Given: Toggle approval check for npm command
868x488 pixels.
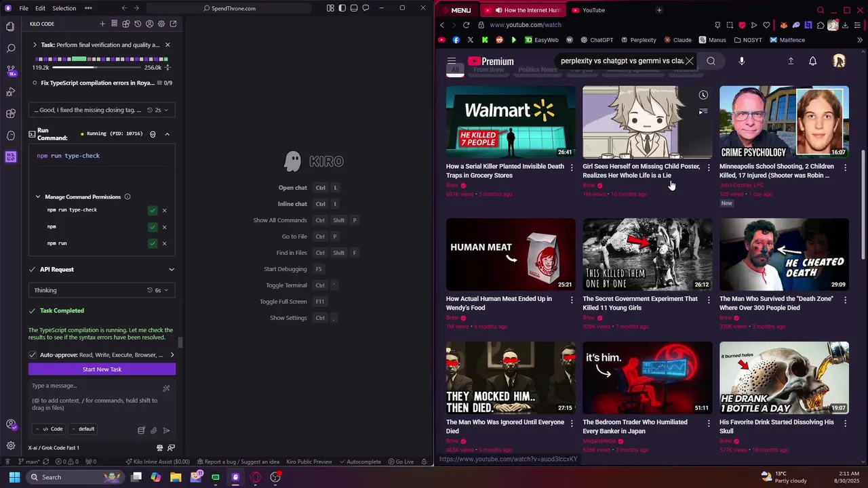Looking at the screenshot, I should point(153,227).
